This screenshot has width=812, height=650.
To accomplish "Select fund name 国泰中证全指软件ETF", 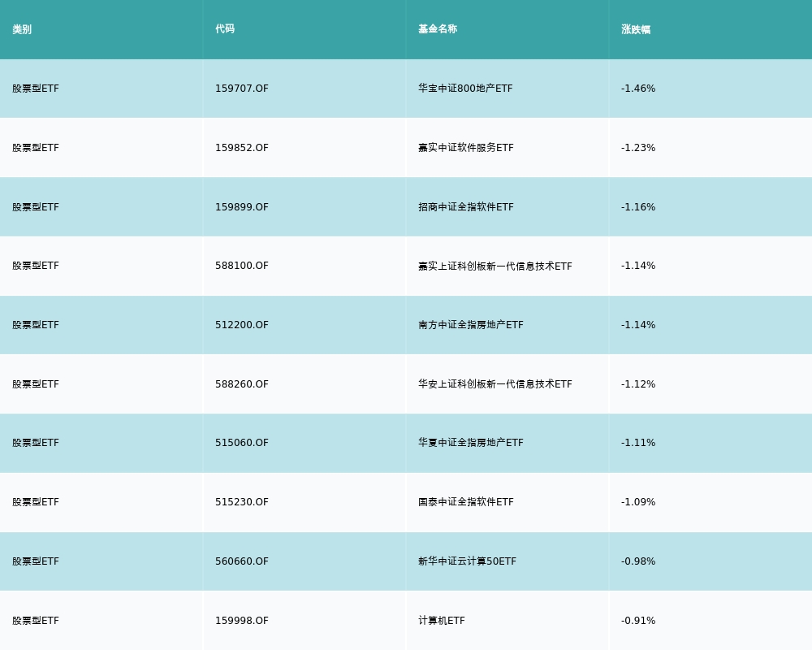I will 465,502.
